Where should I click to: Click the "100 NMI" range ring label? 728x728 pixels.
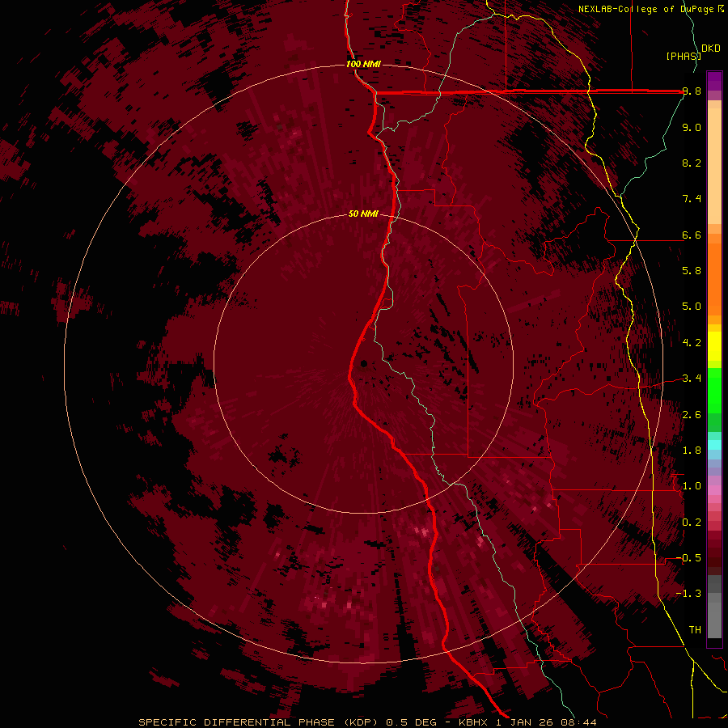click(x=363, y=64)
